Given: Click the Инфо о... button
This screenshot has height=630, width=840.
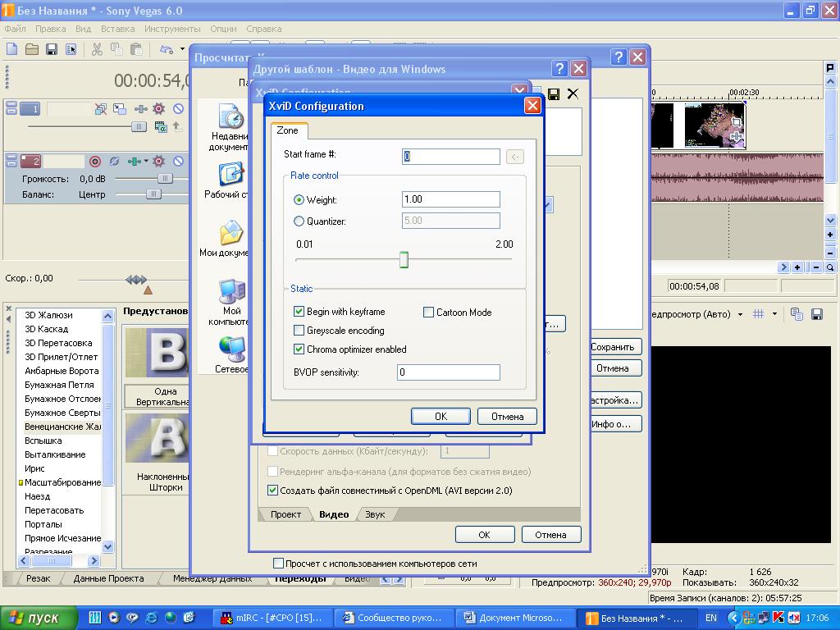Looking at the screenshot, I should point(615,424).
